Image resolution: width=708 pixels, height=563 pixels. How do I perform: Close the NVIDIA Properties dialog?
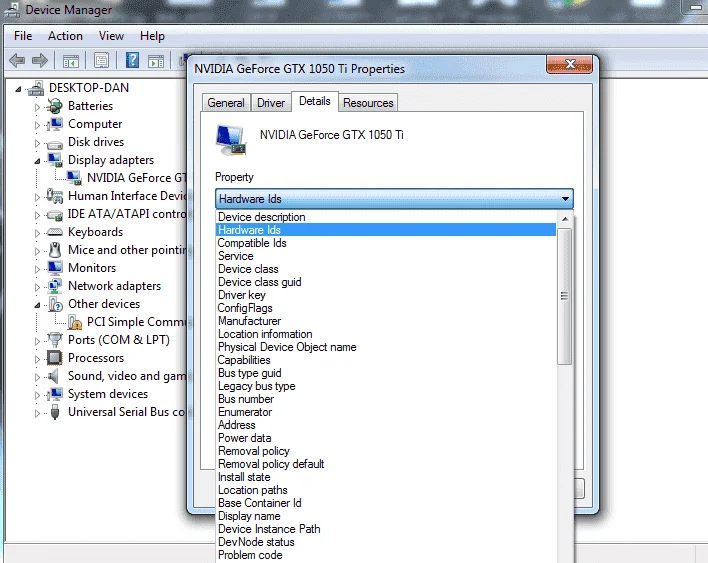pos(569,64)
